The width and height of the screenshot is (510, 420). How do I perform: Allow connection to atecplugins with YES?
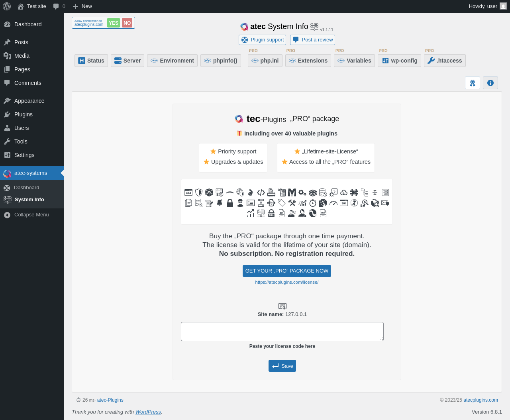coord(114,23)
